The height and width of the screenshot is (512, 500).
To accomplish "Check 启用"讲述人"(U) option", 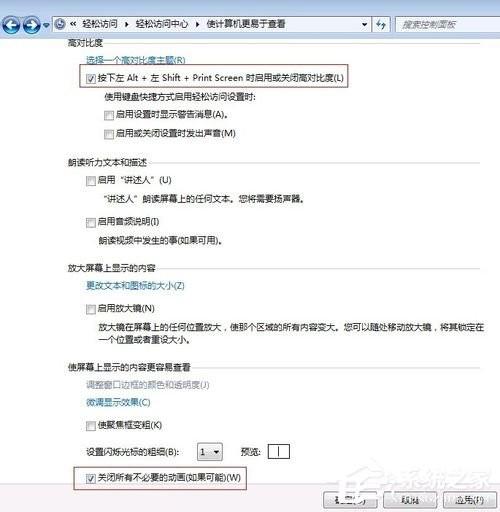I will [x=91, y=181].
